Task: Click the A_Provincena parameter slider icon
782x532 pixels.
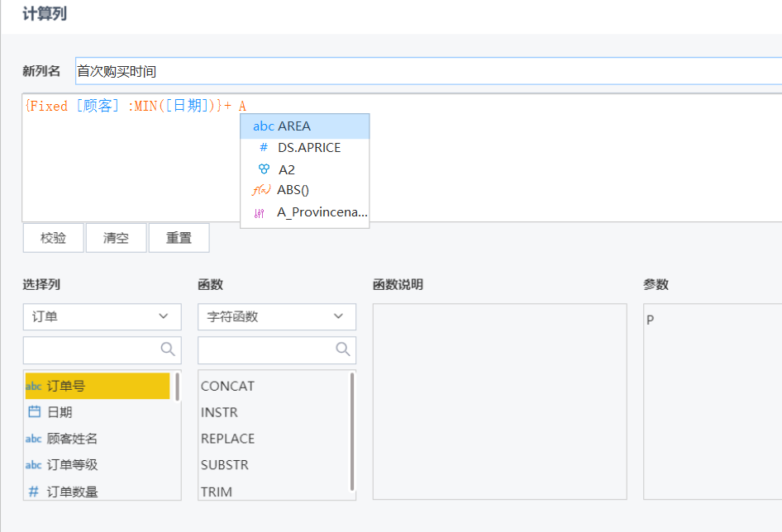Action: pyautogui.click(x=259, y=213)
